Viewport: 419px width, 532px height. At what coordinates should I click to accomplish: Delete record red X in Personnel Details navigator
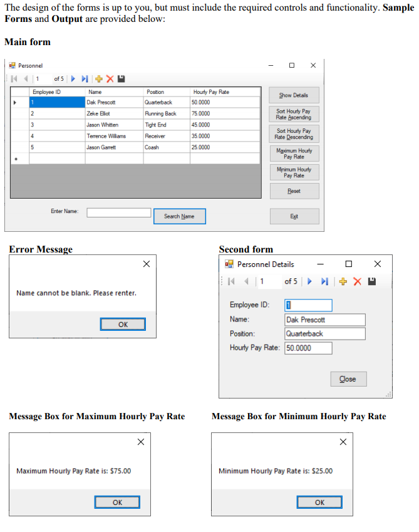(357, 281)
